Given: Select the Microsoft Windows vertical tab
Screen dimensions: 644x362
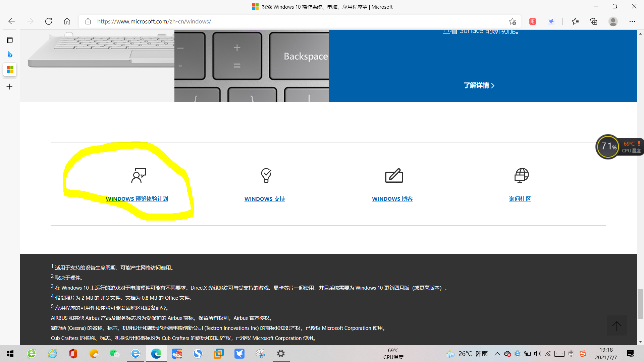Looking at the screenshot, I should pyautogui.click(x=10, y=69).
